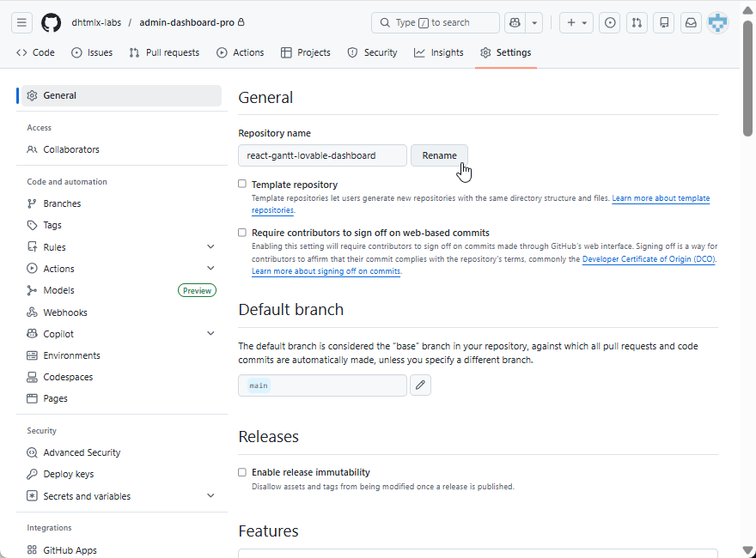Select Webhooks in the sidebar
Image resolution: width=756 pixels, height=558 pixels.
click(64, 312)
